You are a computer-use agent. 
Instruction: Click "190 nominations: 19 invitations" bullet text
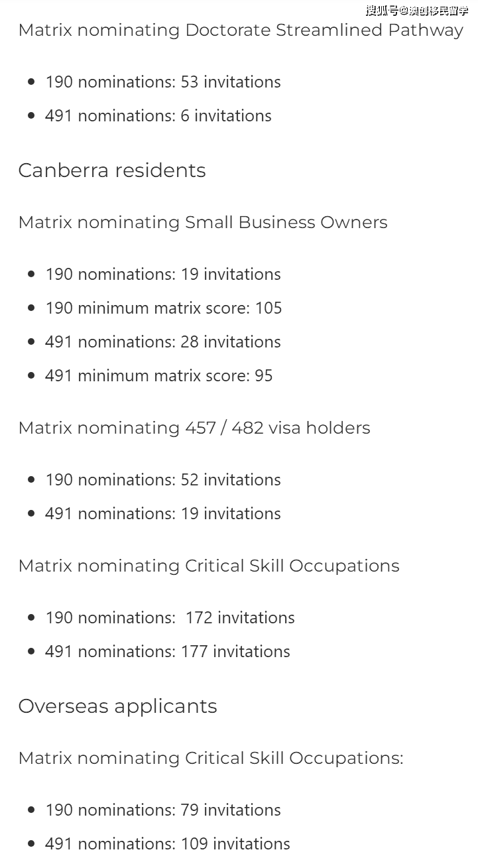[163, 275]
